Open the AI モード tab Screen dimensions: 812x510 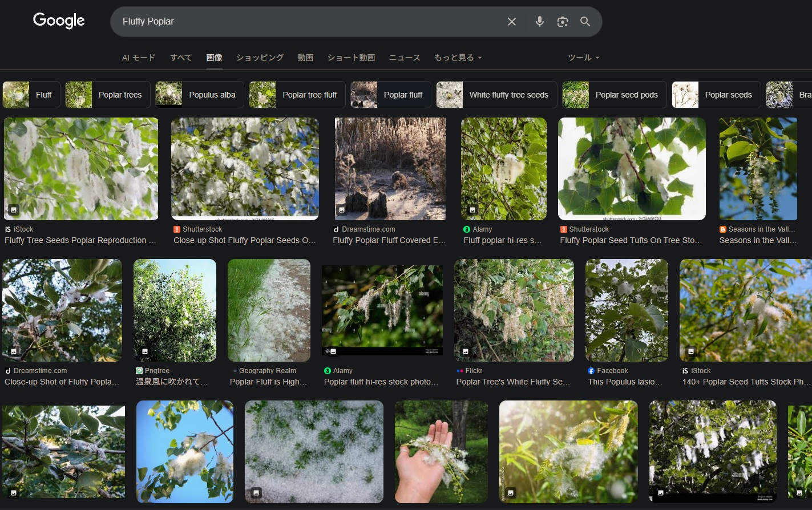point(139,58)
